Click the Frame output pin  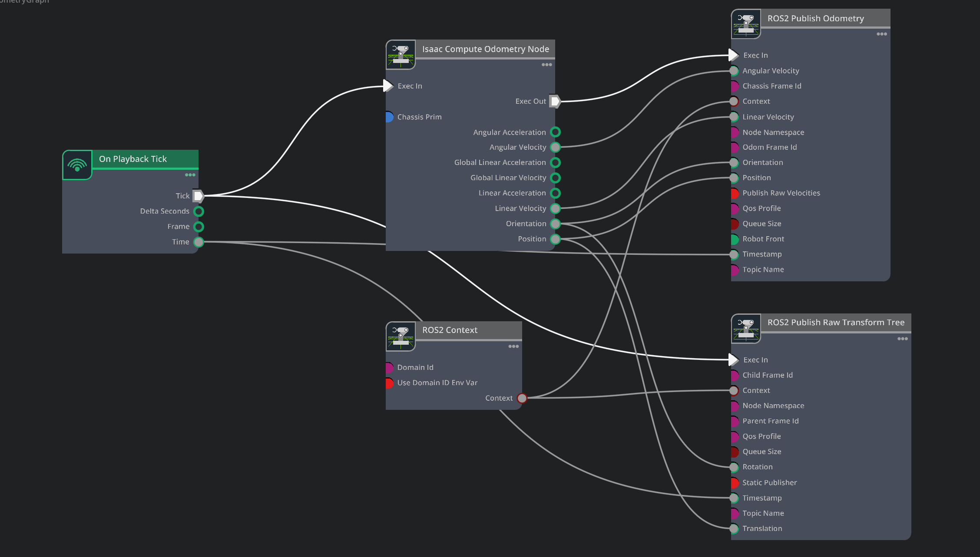point(199,227)
